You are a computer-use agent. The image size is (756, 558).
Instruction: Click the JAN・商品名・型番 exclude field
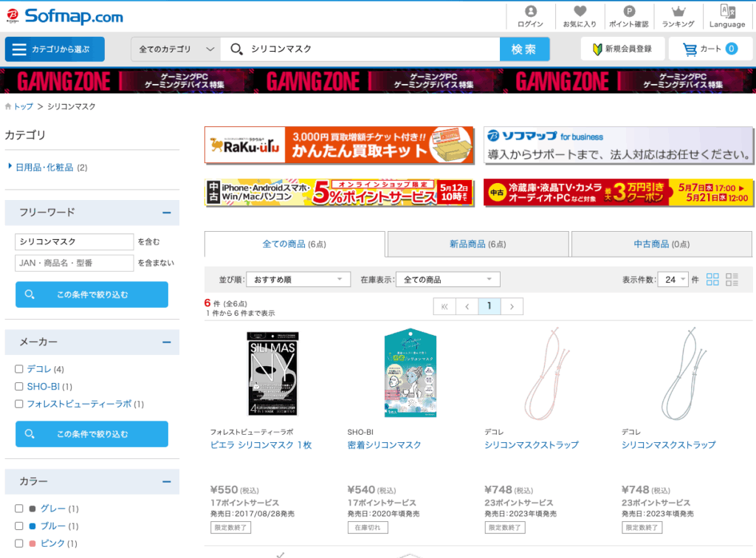(75, 263)
